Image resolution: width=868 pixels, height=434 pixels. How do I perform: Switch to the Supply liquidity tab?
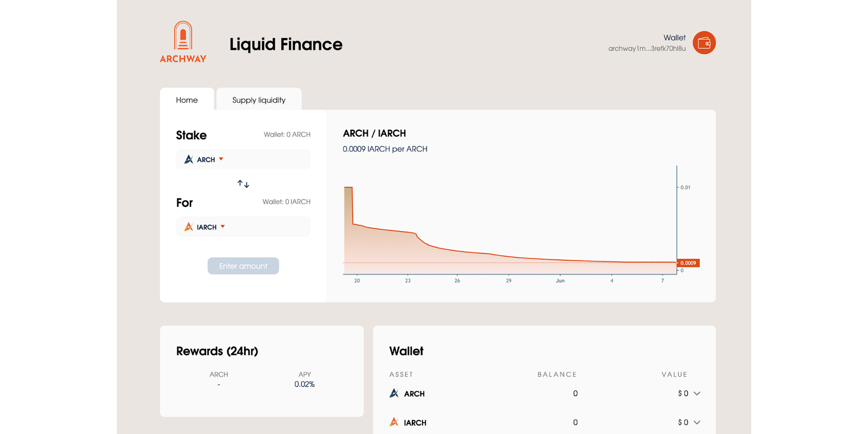click(x=259, y=100)
